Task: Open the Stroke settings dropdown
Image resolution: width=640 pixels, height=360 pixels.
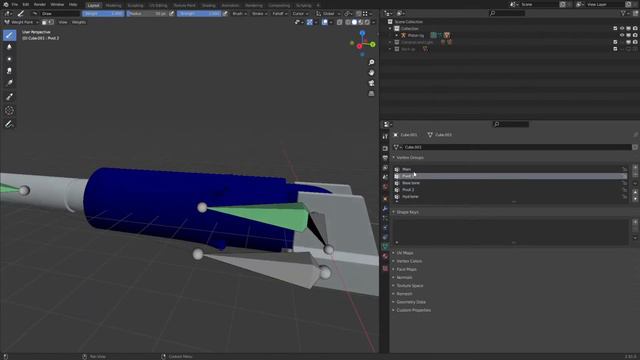Action: tap(259, 13)
